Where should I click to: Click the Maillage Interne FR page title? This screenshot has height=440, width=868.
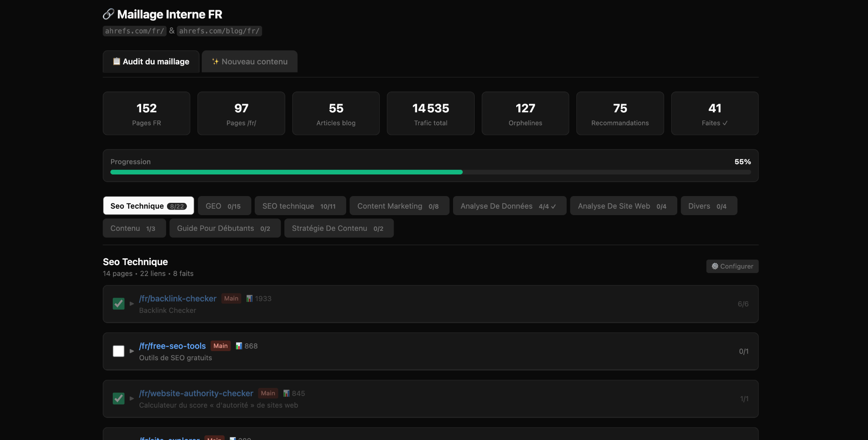170,14
